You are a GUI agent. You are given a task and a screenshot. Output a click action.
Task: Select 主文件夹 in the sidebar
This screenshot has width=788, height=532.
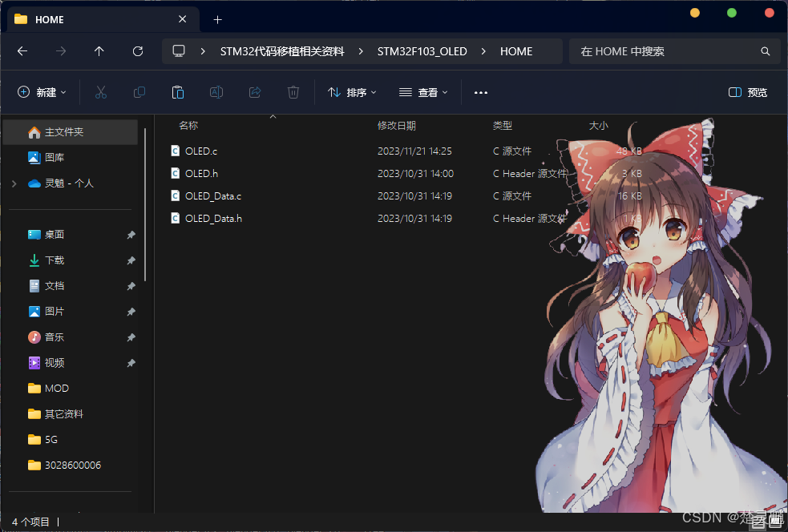[71, 132]
